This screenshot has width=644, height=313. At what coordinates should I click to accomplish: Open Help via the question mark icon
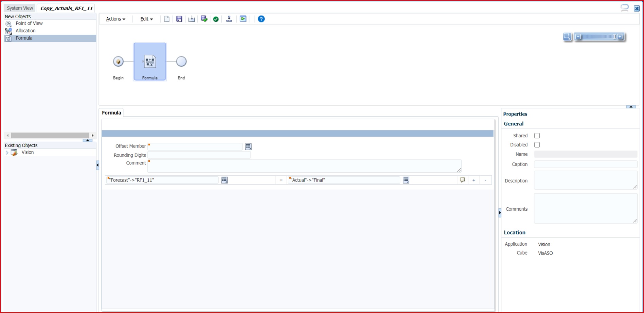pos(261,19)
